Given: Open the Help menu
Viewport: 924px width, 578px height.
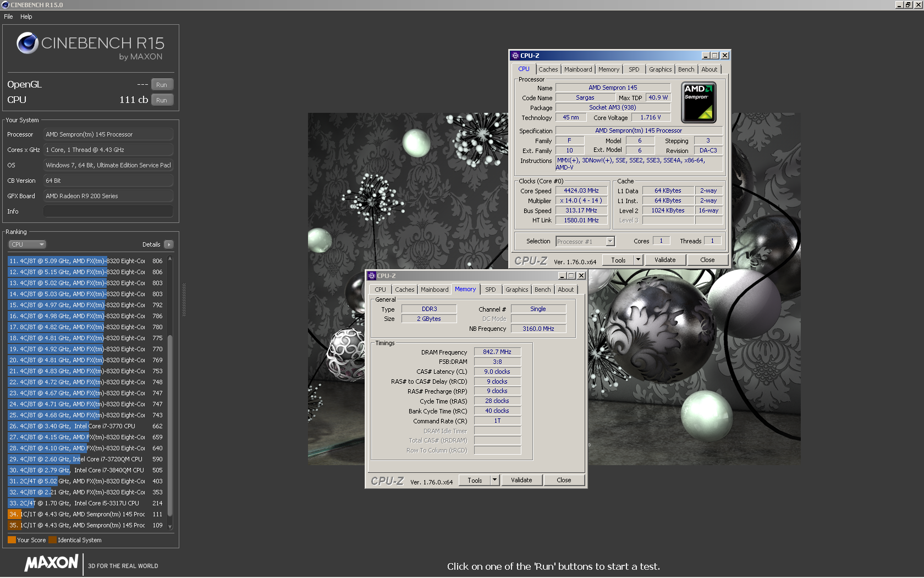Looking at the screenshot, I should point(26,17).
